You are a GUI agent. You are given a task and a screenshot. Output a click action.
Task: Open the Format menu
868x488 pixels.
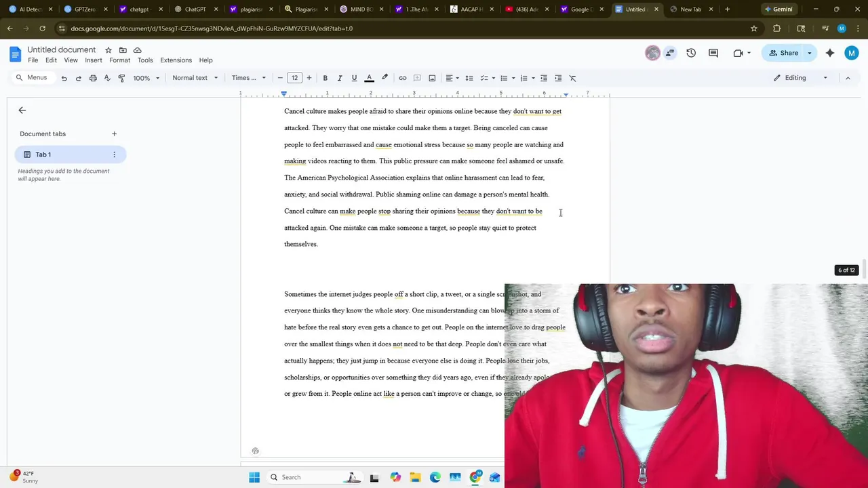coord(119,60)
